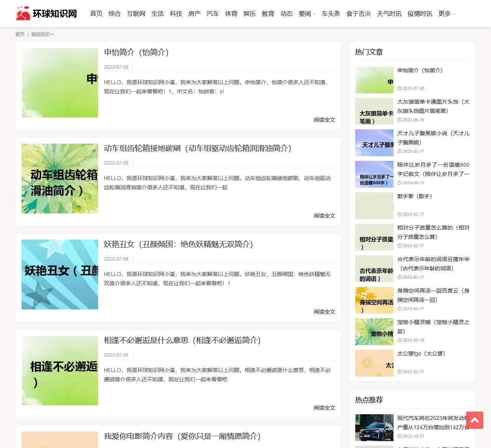Open the 更多 dropdown menu
Screen dimensions: 491x448
point(446,13)
